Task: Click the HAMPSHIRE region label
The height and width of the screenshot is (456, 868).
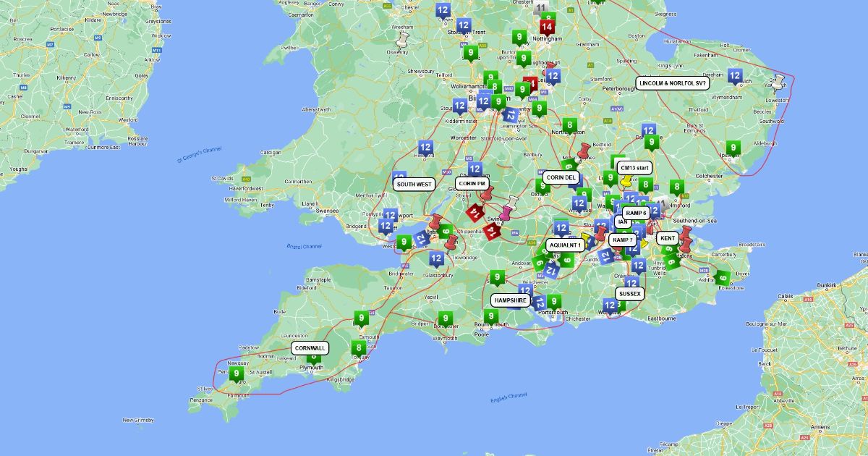Action: coord(510,300)
